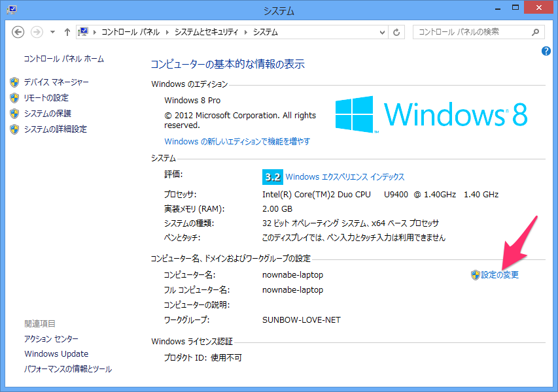Screen dimensions: 558x392
Task: Click the 3.2 rating score badge
Action: pos(273,177)
